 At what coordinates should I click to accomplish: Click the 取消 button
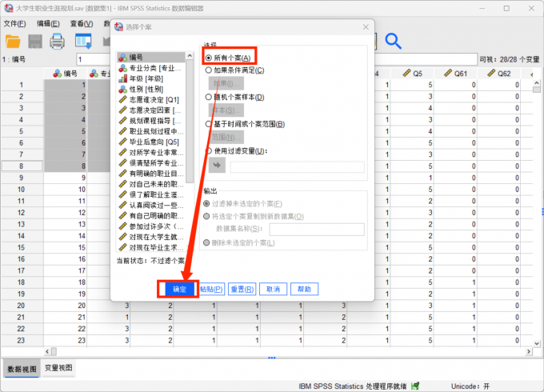coord(273,289)
